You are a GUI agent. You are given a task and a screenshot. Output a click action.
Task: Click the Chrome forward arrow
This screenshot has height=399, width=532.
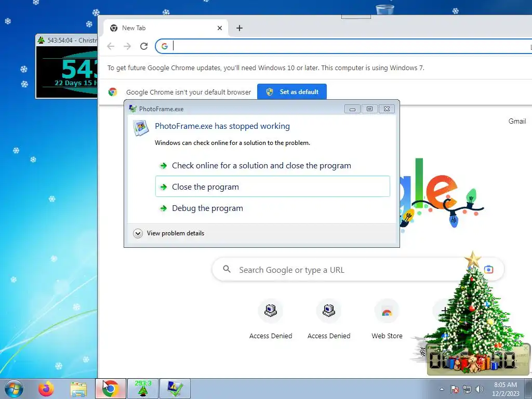pyautogui.click(x=127, y=46)
